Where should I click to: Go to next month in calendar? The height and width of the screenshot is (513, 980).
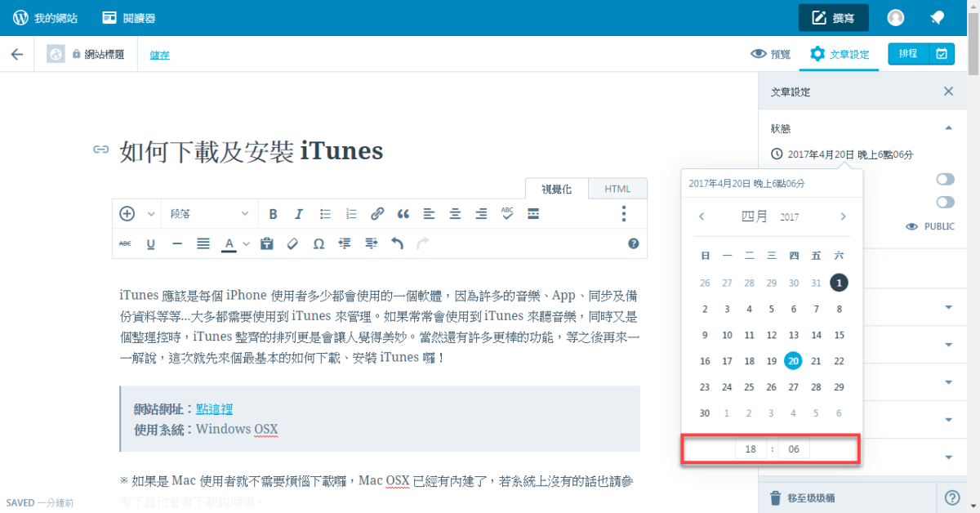tap(844, 216)
